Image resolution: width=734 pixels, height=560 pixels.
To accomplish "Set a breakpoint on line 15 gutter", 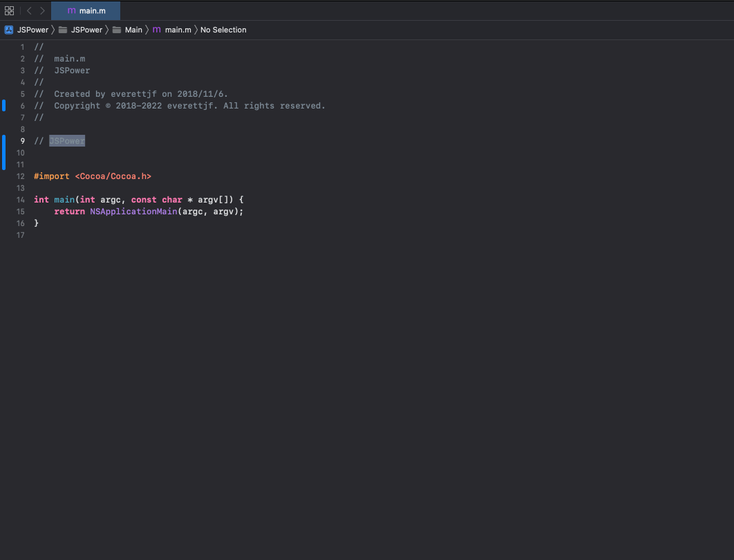I will (x=20, y=212).
